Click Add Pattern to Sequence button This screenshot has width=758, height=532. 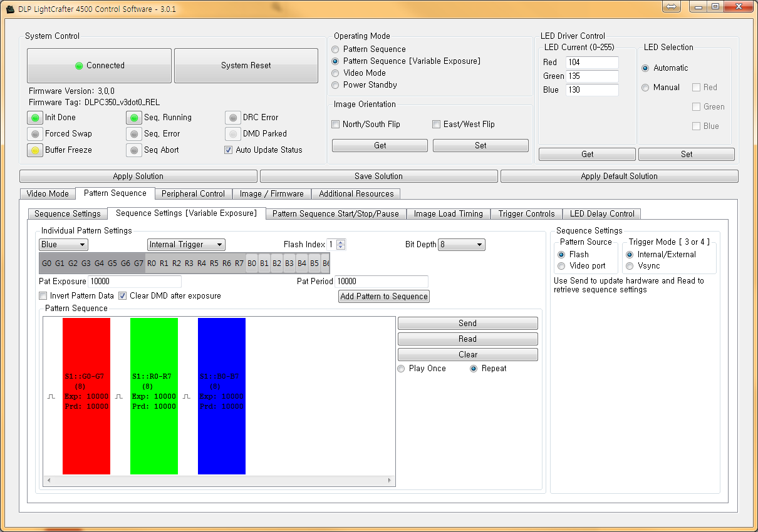[384, 297]
